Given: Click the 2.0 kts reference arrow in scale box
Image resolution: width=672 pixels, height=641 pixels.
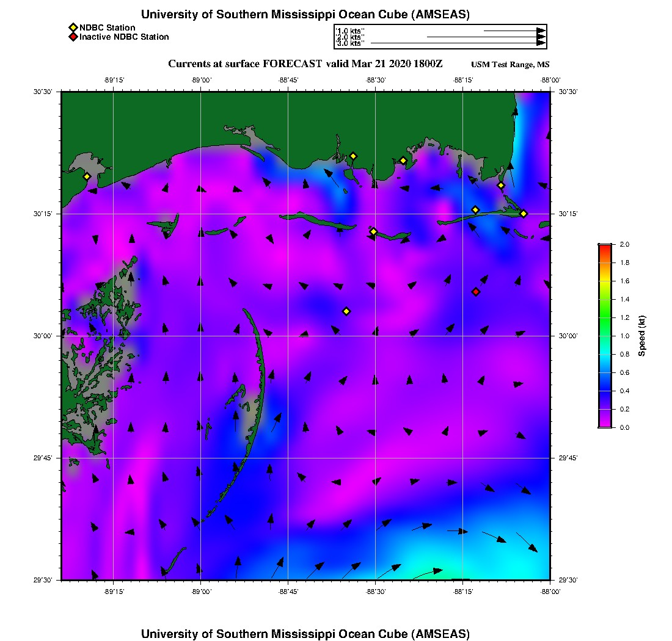Looking at the screenshot, I should coord(483,37).
